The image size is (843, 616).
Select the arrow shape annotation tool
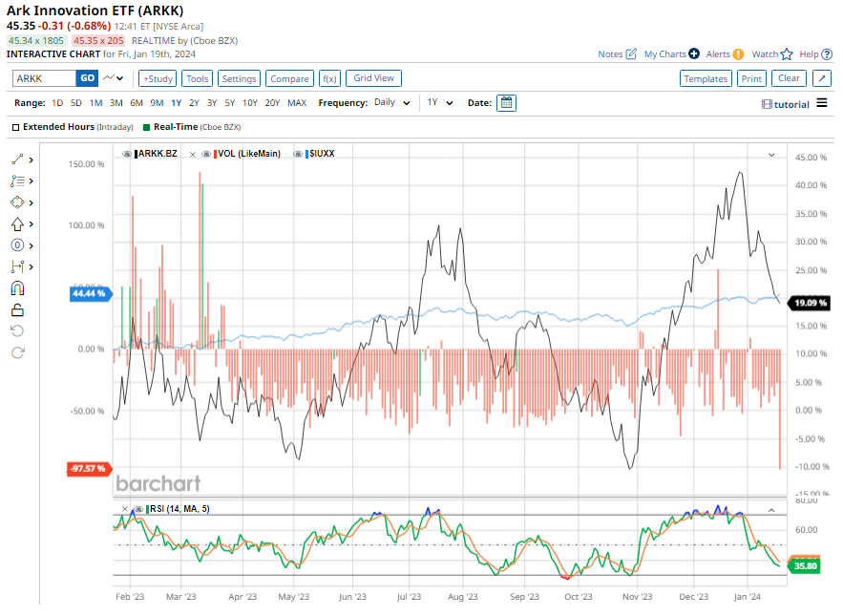(x=17, y=224)
